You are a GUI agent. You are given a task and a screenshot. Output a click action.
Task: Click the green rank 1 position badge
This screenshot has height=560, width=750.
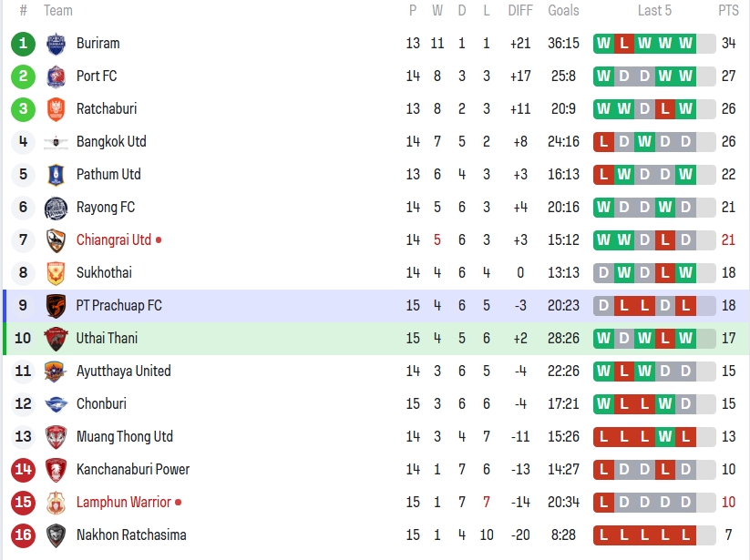point(23,44)
